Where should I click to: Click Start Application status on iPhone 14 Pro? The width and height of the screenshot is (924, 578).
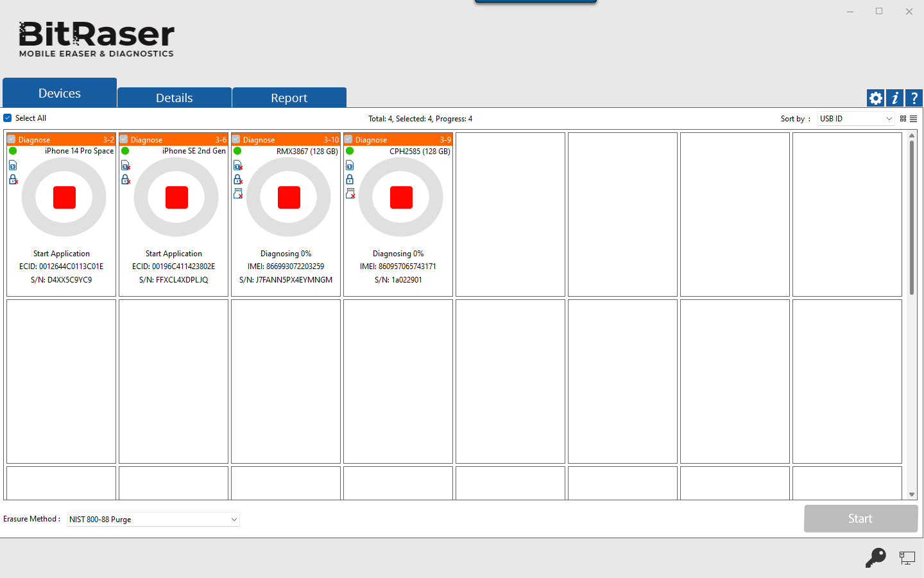(62, 254)
